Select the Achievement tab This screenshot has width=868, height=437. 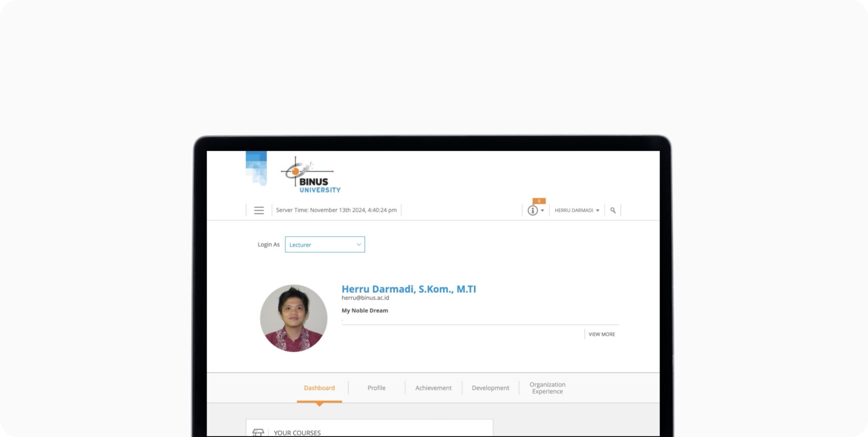point(433,388)
